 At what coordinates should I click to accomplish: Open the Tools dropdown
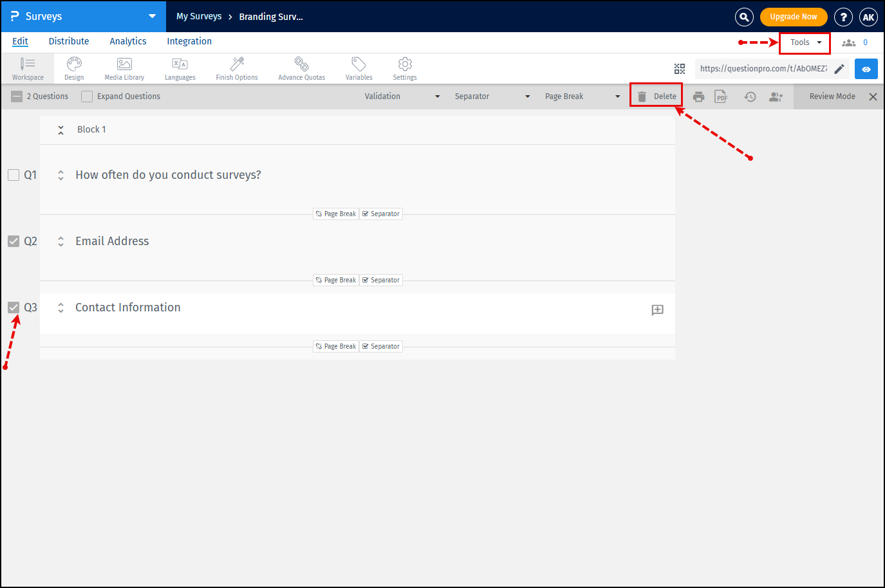click(x=805, y=42)
